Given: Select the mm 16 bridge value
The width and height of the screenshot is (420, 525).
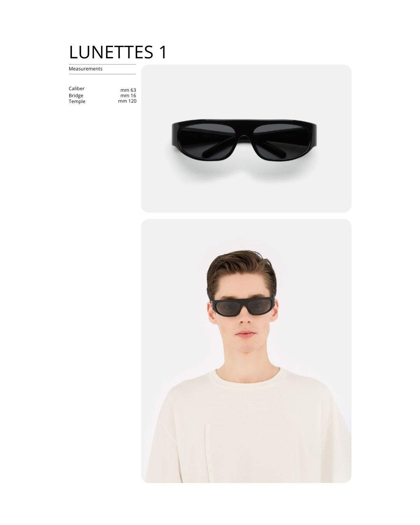Looking at the screenshot, I should click(x=128, y=96).
